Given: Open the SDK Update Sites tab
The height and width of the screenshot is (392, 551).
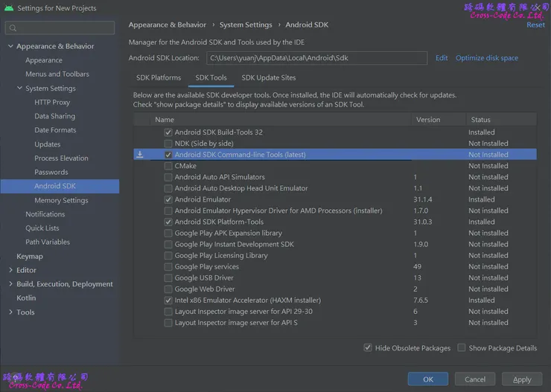Looking at the screenshot, I should [x=268, y=77].
